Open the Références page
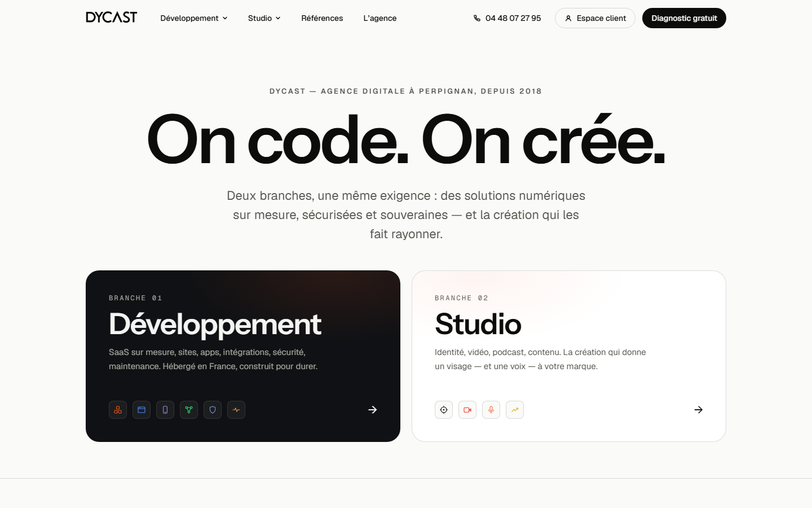Viewport: 812px width, 508px height. 322,18
